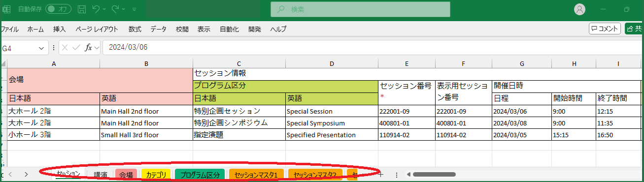Expand the Name Box dropdown arrow

(x=41, y=48)
